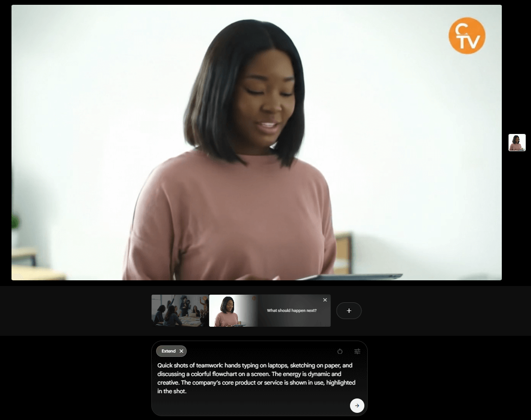Image resolution: width=531 pixels, height=420 pixels.
Task: Click the orange CTV logo watermark
Action: point(467,36)
